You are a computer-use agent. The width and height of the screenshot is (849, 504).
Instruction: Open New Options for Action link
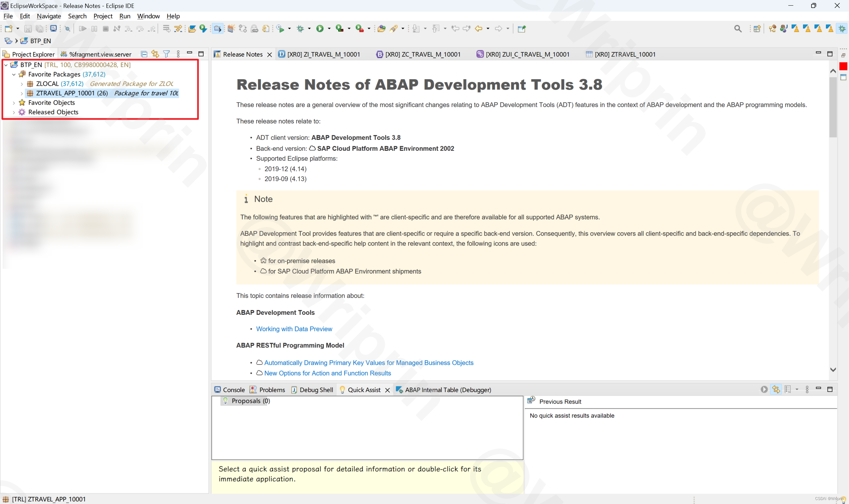327,373
